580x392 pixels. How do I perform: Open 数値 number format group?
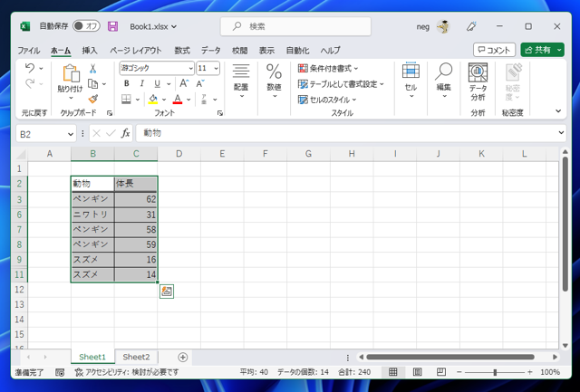[x=274, y=81]
